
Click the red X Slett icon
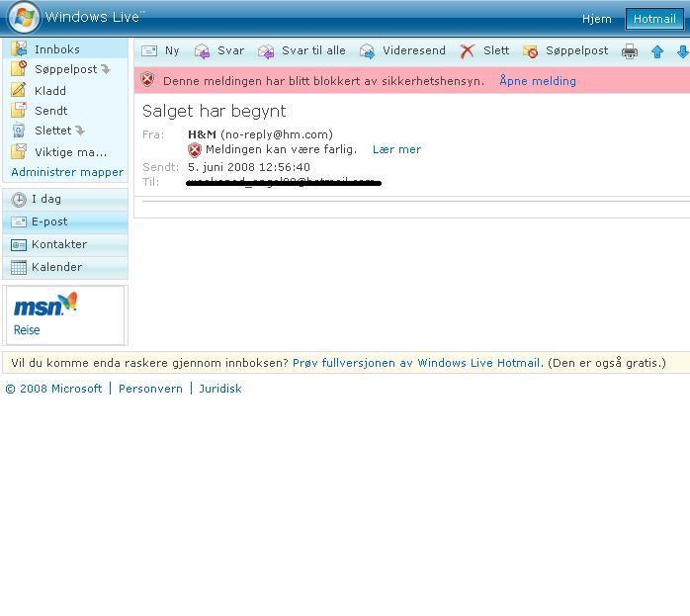[467, 51]
